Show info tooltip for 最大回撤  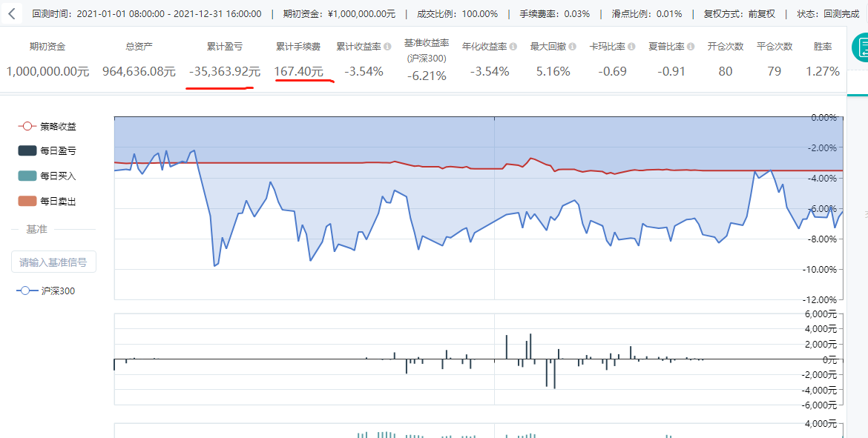pos(573,47)
